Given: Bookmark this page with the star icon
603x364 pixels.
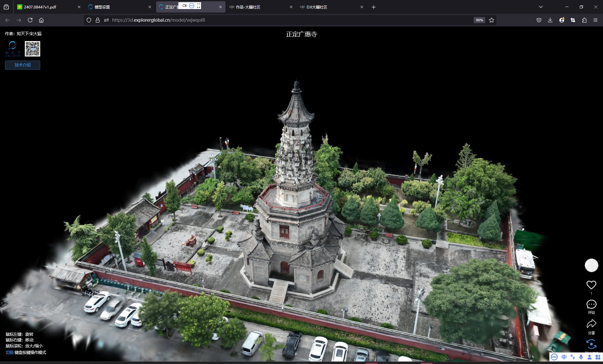Looking at the screenshot, I should [x=492, y=20].
